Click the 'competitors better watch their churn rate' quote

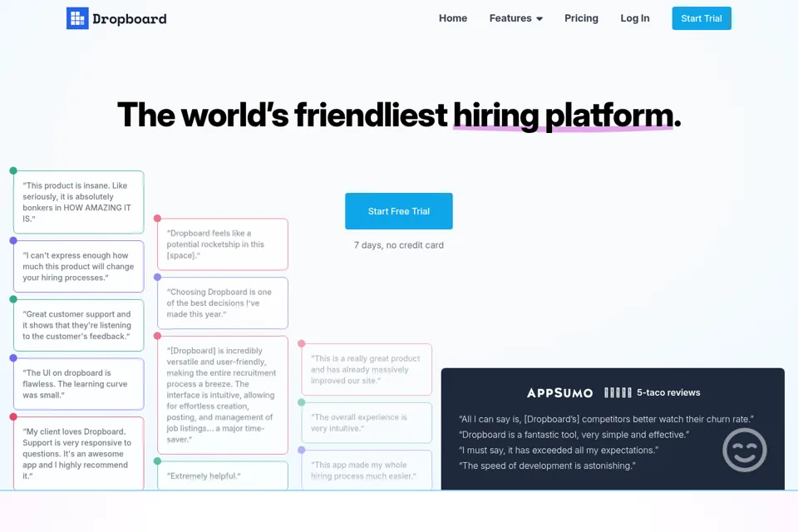(606, 419)
